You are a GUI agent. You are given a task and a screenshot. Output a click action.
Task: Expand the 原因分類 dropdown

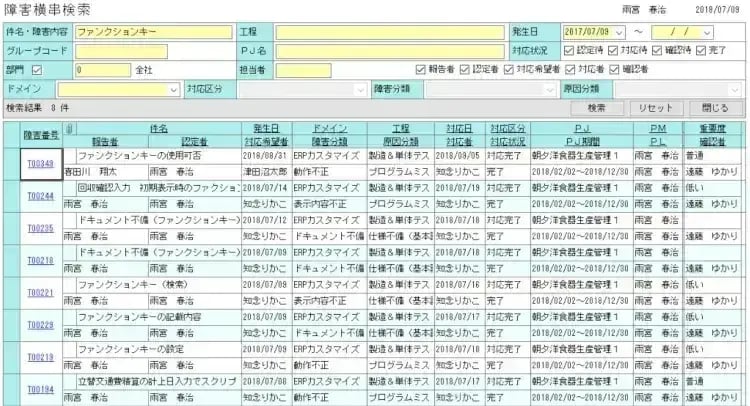[x=733, y=89]
